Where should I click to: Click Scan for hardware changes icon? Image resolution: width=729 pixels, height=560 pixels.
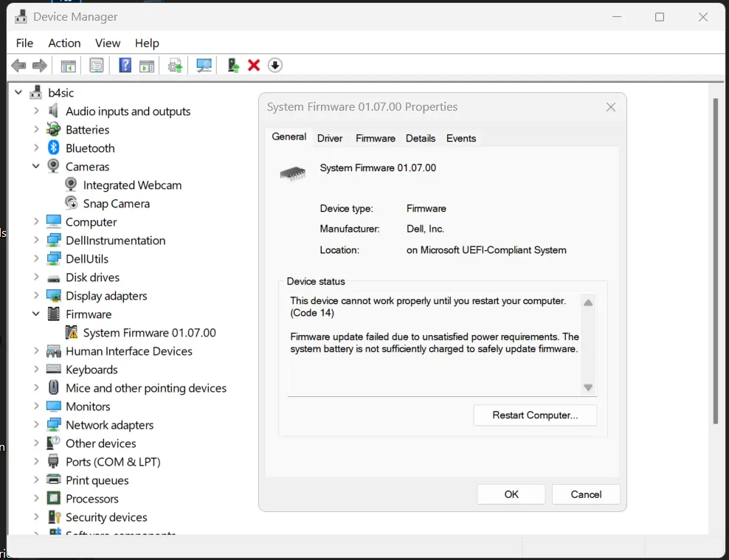point(204,66)
